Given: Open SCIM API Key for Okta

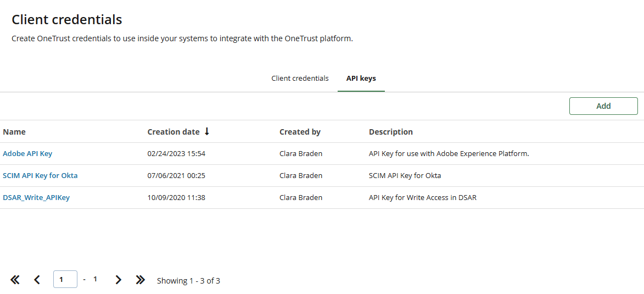Looking at the screenshot, I should tap(40, 176).
